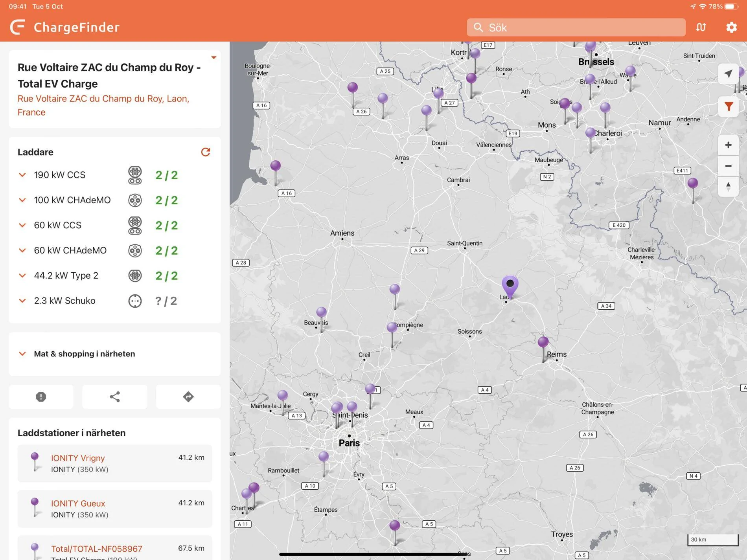This screenshot has width=747, height=560.
Task: Click the Saint-Quentin map label
Action: (x=465, y=243)
